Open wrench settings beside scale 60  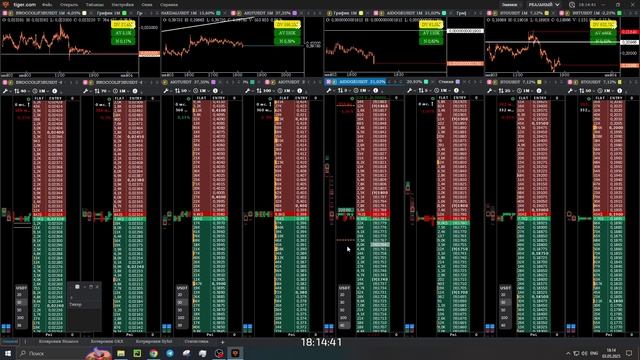pos(5,91)
